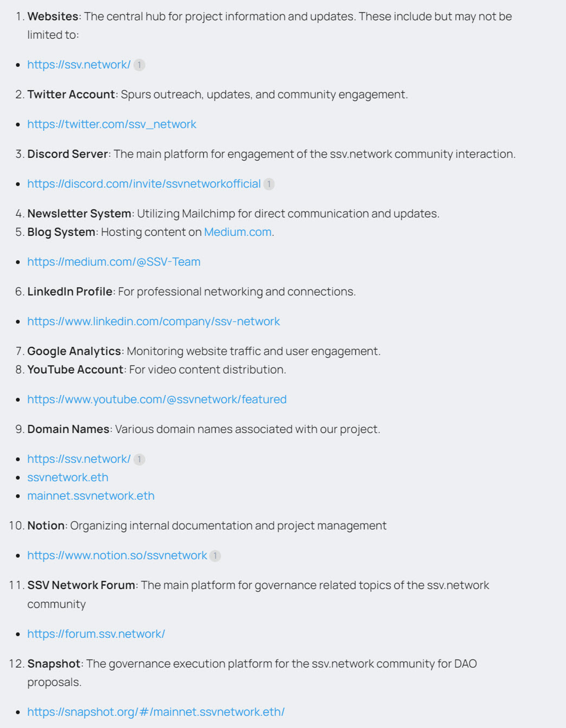Image resolution: width=566 pixels, height=728 pixels.
Task: Click the mainnet.ssvnetwork.eth domain link
Action: tap(91, 496)
